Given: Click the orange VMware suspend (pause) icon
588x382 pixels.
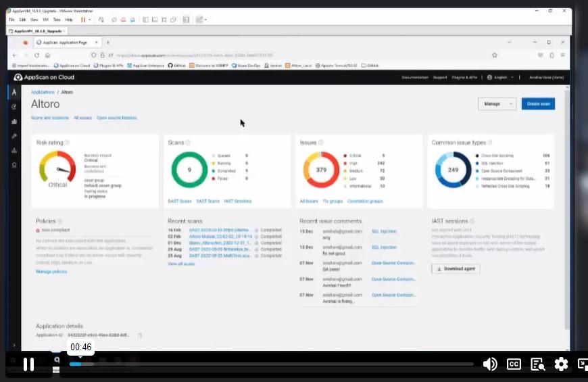Looking at the screenshot, I should pyautogui.click(x=83, y=20).
